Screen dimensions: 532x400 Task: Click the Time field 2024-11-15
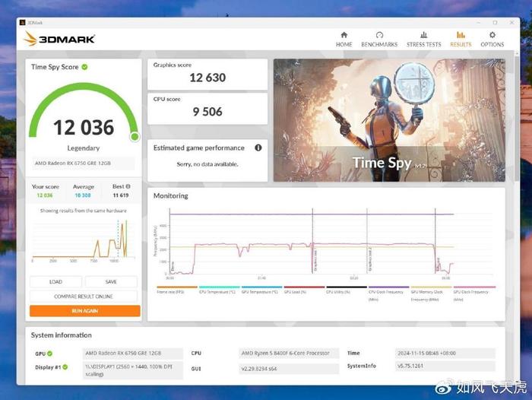tap(445, 354)
